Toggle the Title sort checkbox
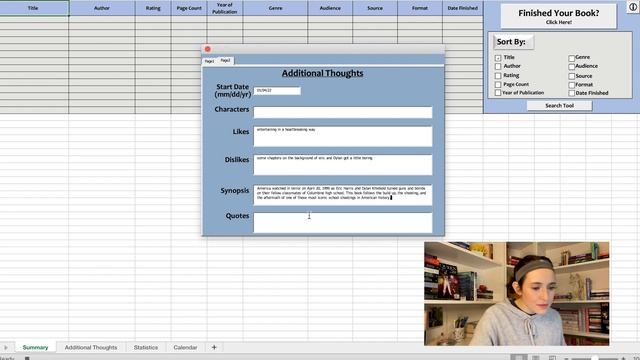The width and height of the screenshot is (640, 360). pyautogui.click(x=498, y=58)
